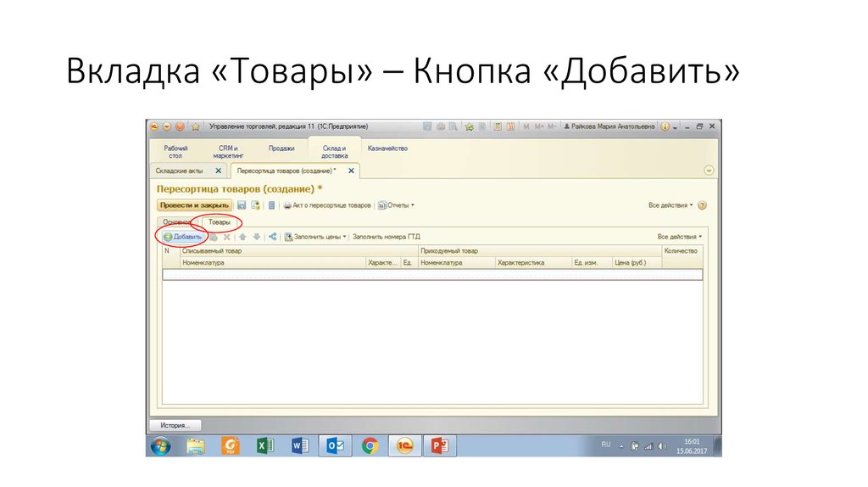868x487 pixels.
Task: Move the row up with the up arrow
Action: pyautogui.click(x=242, y=237)
